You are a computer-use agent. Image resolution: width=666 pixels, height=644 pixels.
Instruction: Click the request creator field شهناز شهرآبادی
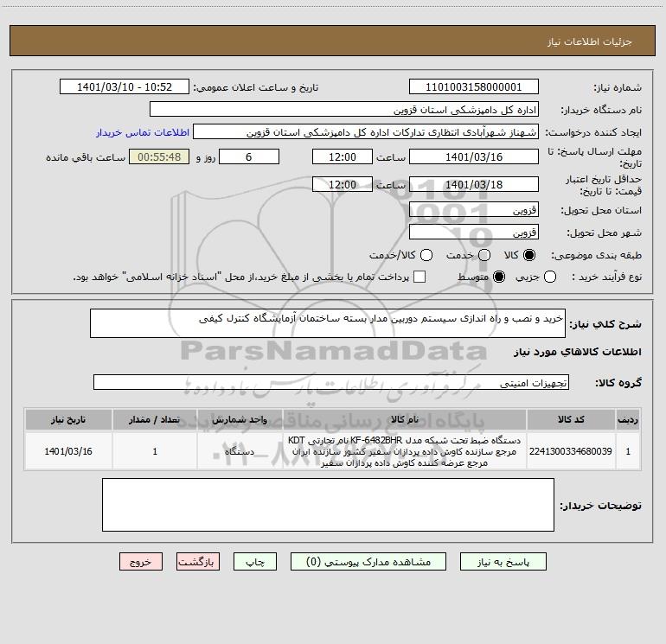[x=366, y=131]
